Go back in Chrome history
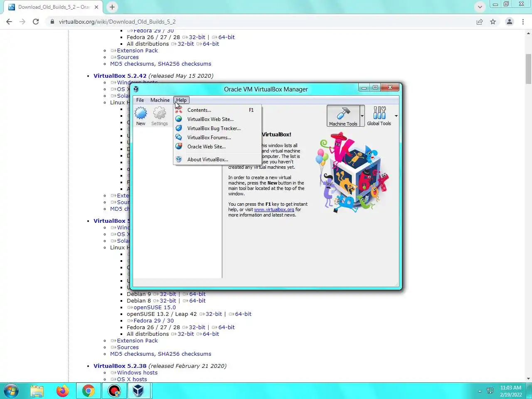The width and height of the screenshot is (532, 399). pos(9,22)
